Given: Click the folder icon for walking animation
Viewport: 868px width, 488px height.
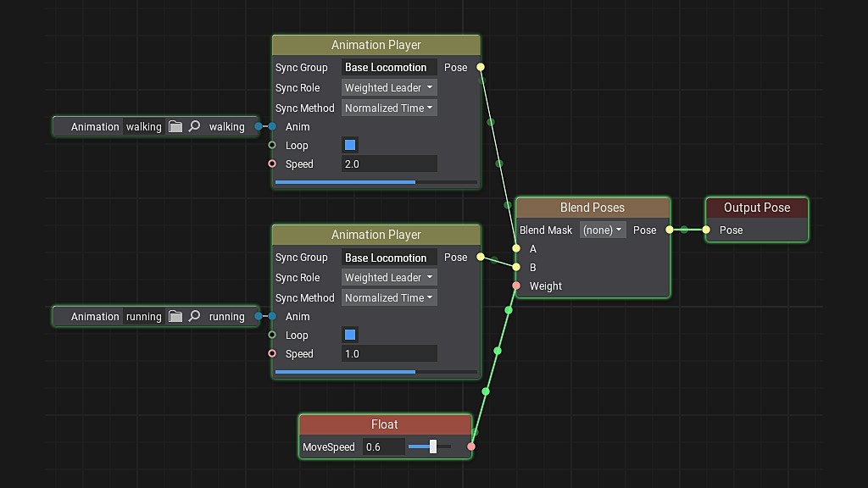Looking at the screenshot, I should (175, 126).
